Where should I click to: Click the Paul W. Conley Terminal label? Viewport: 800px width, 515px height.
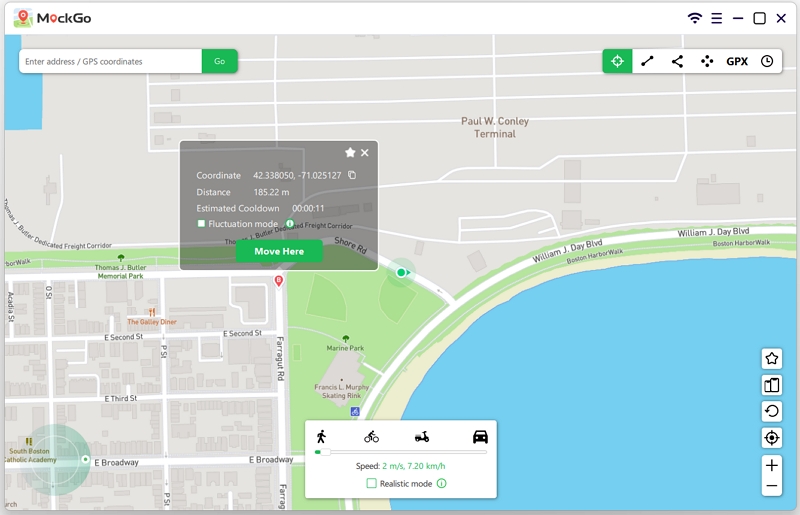pos(495,128)
